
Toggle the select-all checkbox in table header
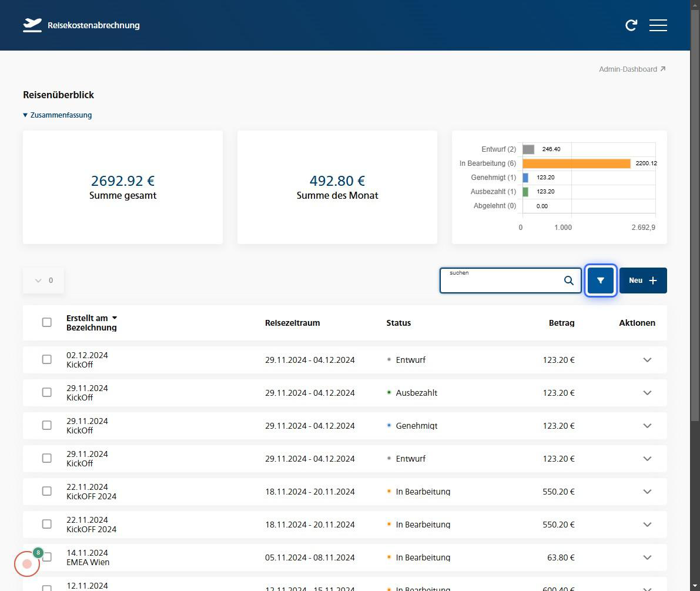tap(47, 322)
